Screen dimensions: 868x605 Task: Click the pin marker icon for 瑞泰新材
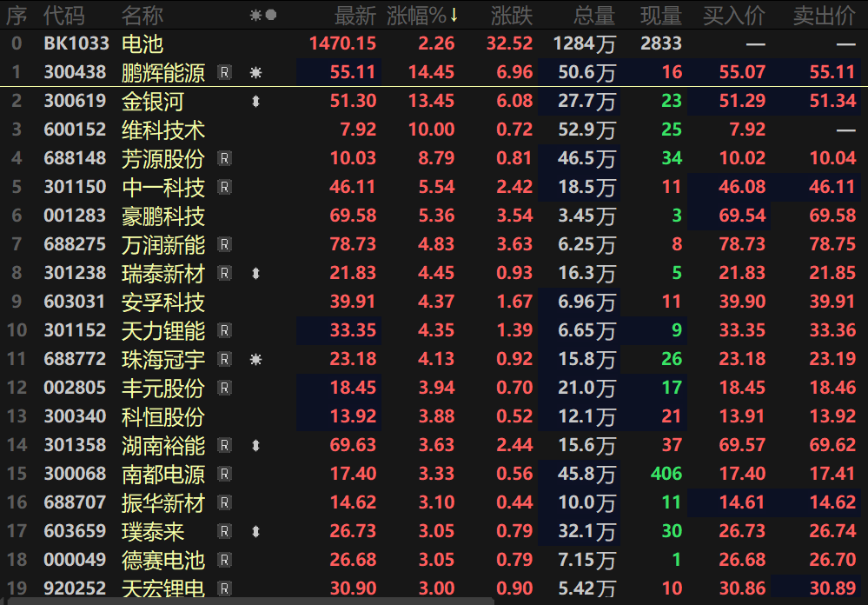(x=255, y=273)
